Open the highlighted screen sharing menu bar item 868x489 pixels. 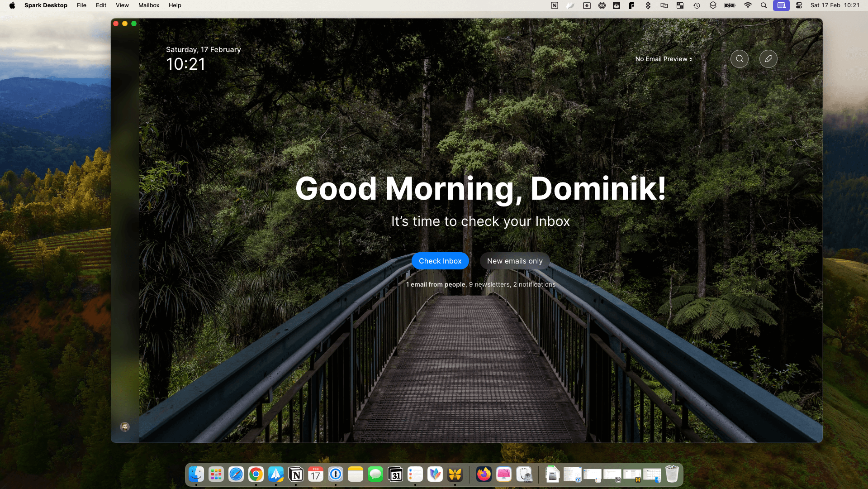[781, 5]
